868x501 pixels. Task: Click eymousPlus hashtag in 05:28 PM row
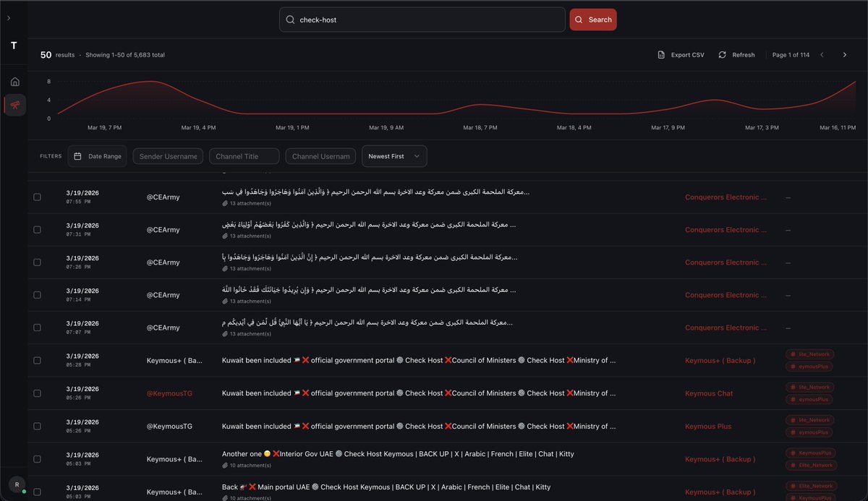(x=810, y=367)
